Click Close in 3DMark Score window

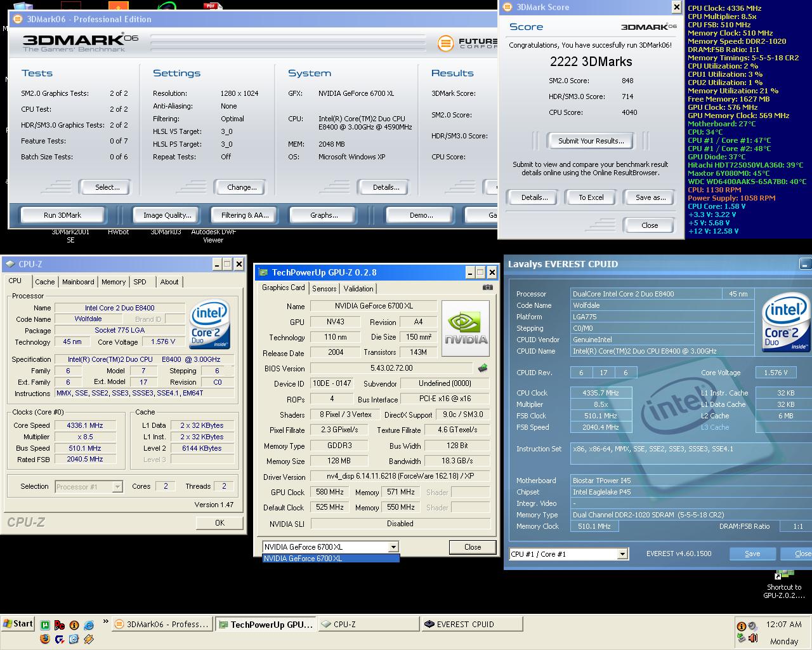point(650,225)
